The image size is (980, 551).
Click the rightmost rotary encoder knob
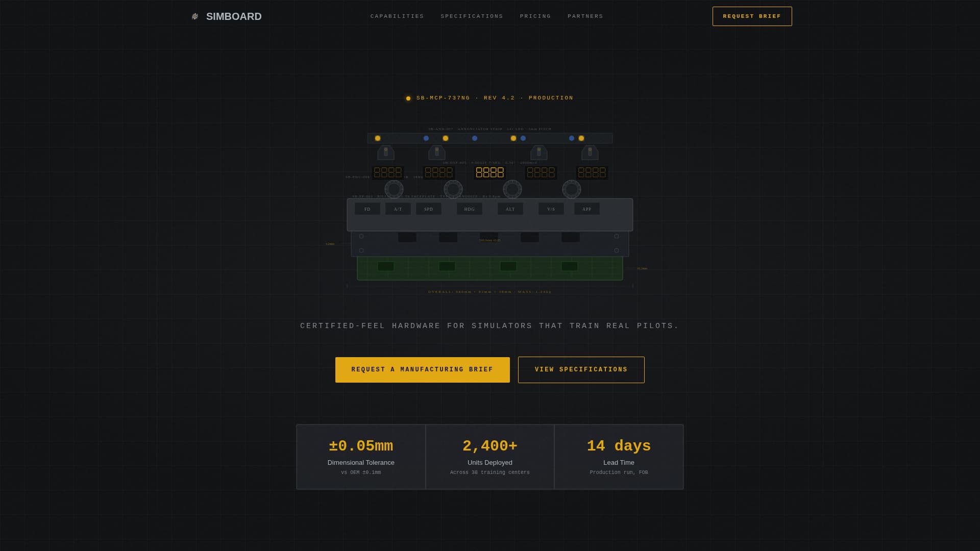572,189
